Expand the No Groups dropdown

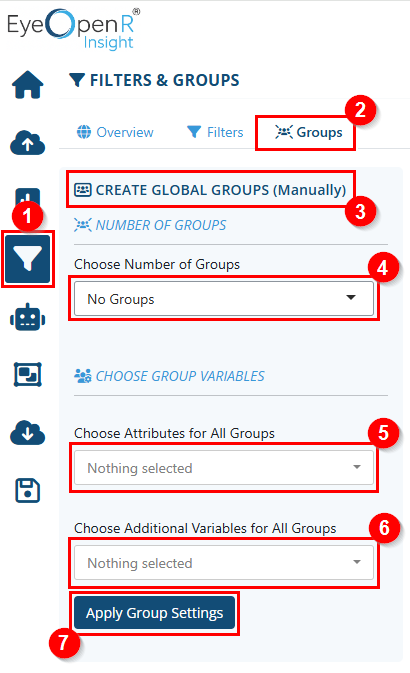[224, 298]
